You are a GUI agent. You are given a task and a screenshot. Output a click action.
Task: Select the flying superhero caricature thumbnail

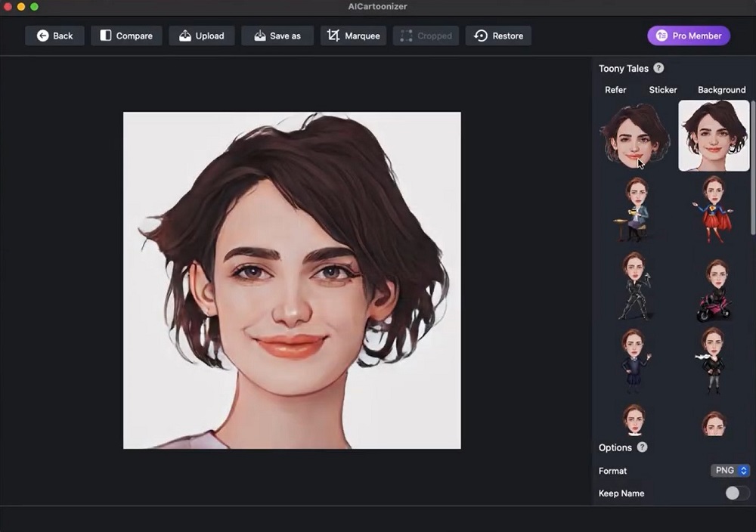point(712,210)
